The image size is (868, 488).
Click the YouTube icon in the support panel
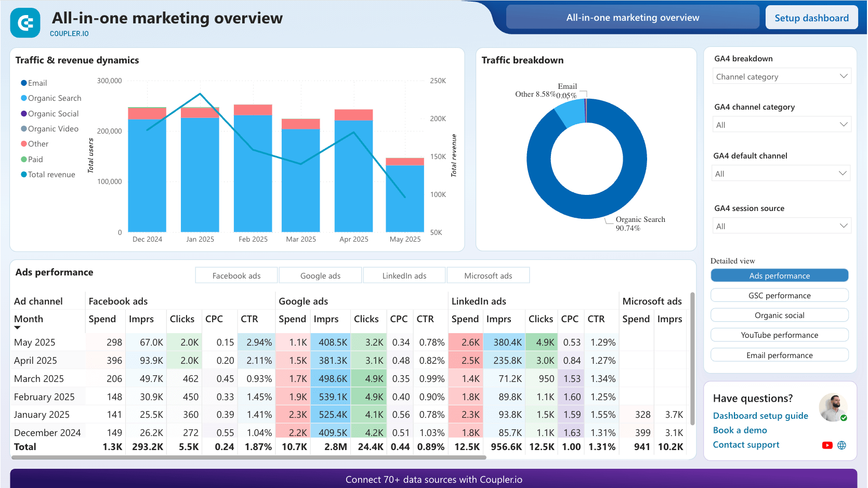[827, 445]
